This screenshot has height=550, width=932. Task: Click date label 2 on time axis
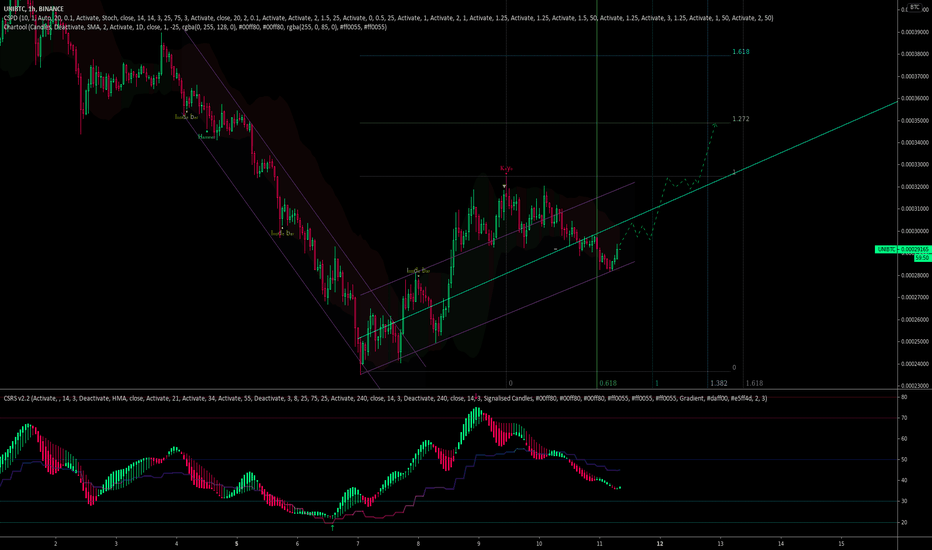coord(56,543)
